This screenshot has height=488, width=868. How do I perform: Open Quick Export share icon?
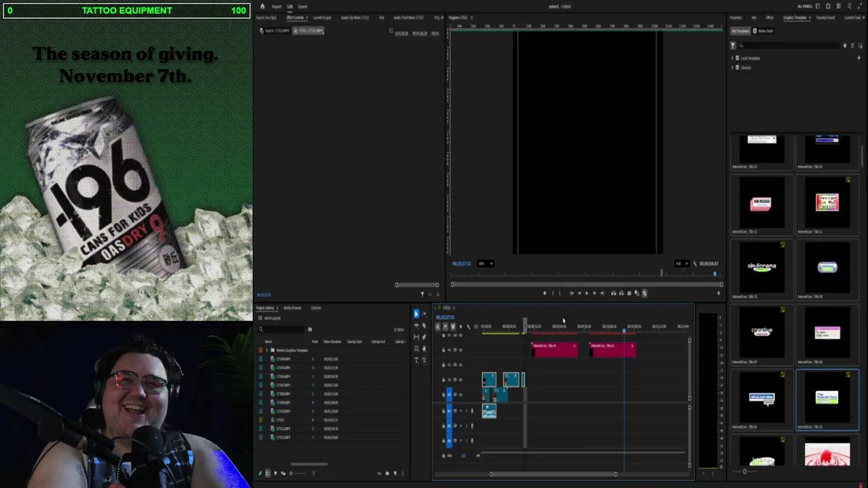tap(828, 6)
